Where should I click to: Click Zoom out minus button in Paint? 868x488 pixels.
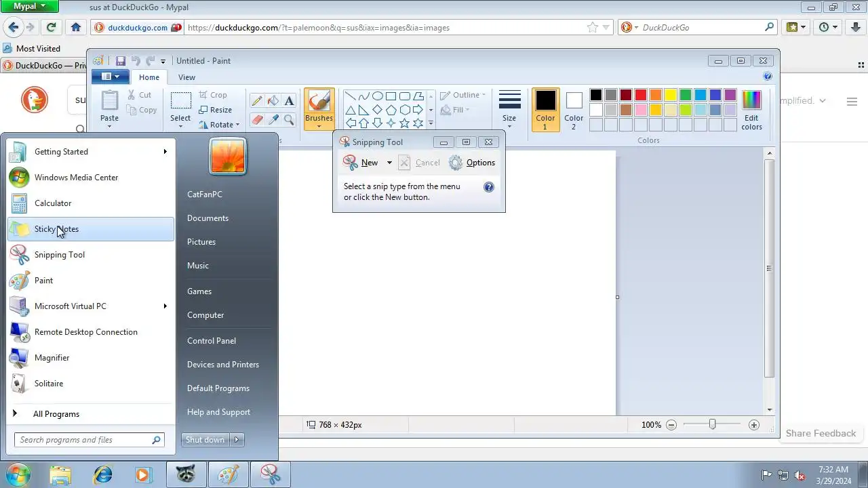671,425
